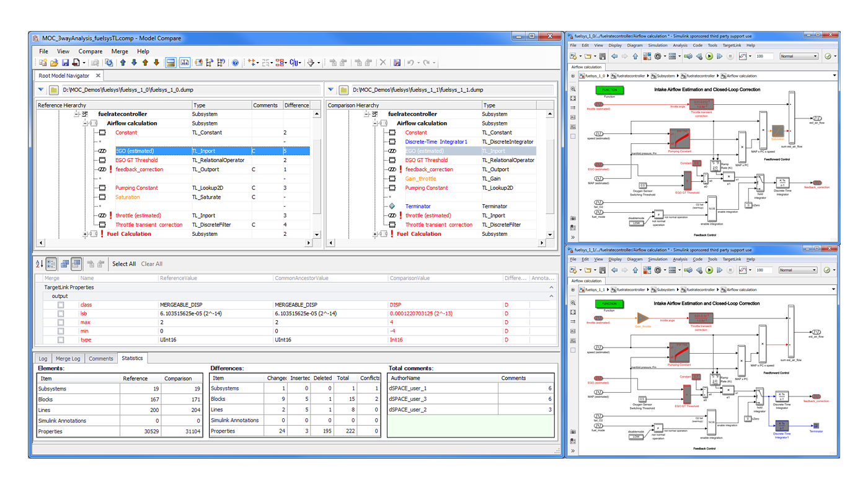The width and height of the screenshot is (868, 489).
Task: Click the Reference Hierarchy horizontal scrollbar
Action: (x=174, y=243)
